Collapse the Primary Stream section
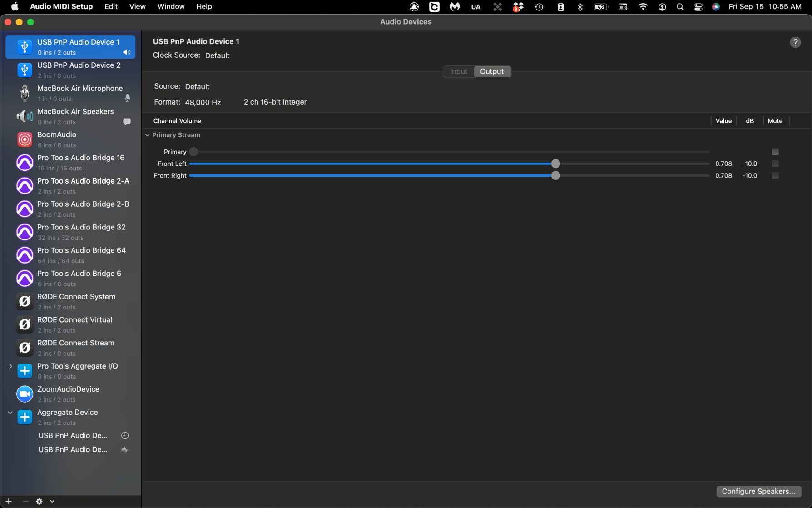The height and width of the screenshot is (508, 812). (x=147, y=135)
